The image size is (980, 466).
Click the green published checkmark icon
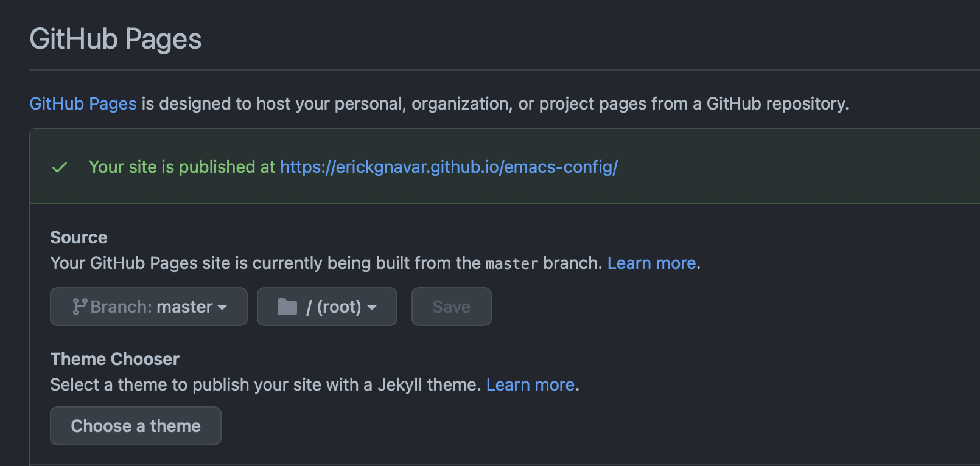(60, 167)
